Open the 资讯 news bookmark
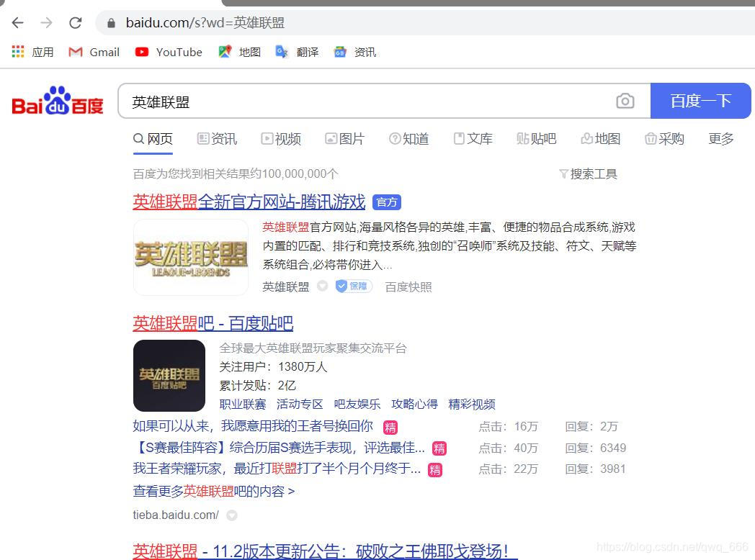The width and height of the screenshot is (755, 560). tap(354, 52)
